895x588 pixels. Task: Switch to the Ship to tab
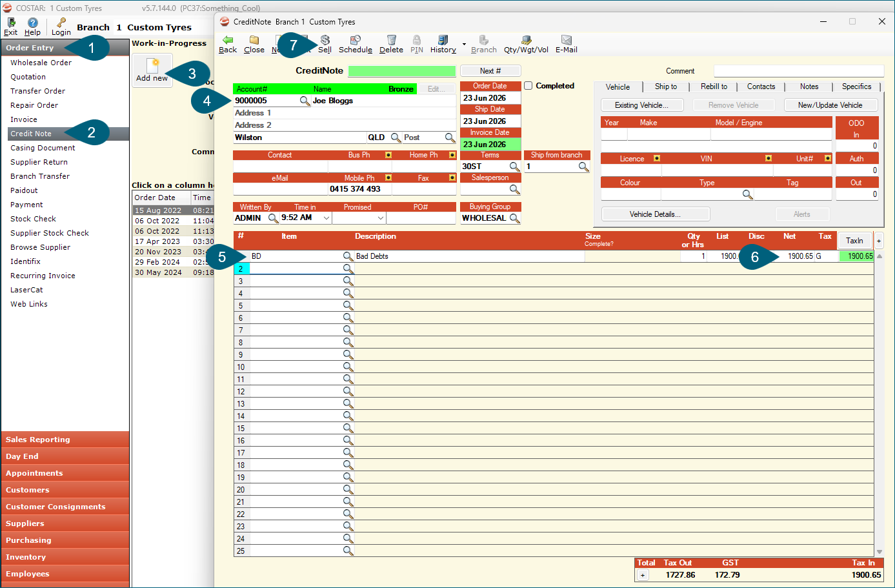point(666,86)
